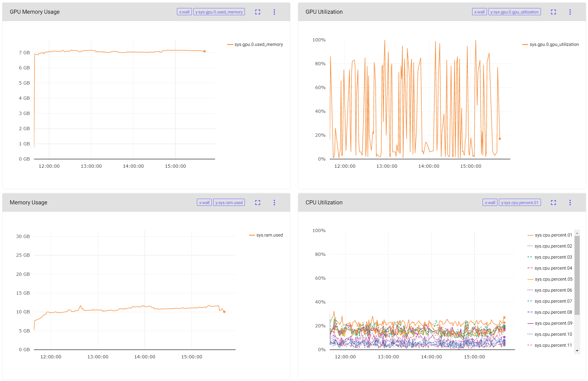The image size is (588, 381).
Task: Click last data point on RAM used line
Action: click(x=224, y=312)
